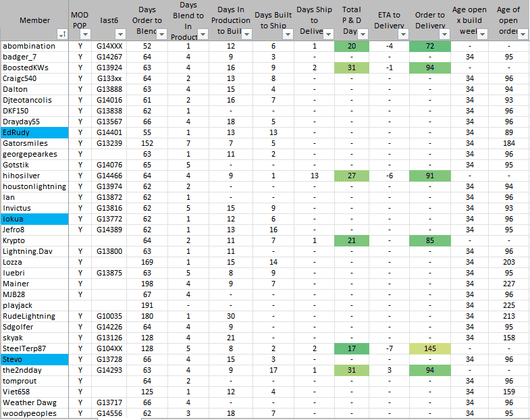This screenshot has width=530, height=420.
Task: Open Days Order to Blend filter dropdown
Action: point(161,34)
